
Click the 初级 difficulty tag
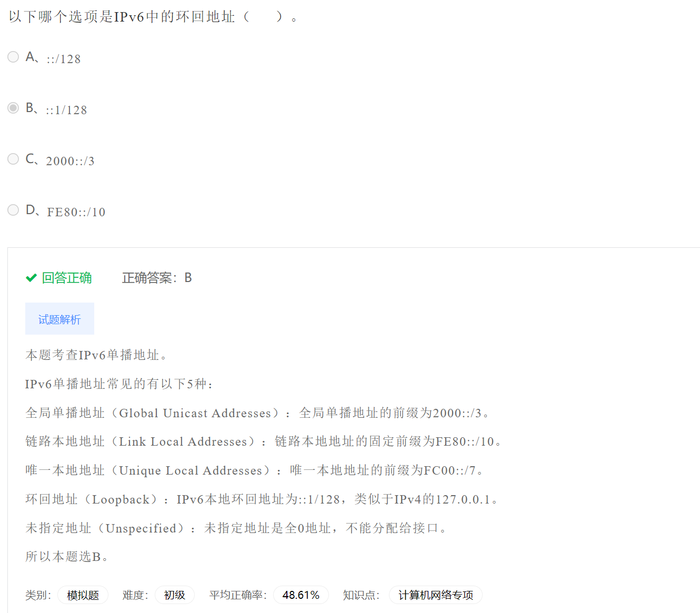point(174,595)
